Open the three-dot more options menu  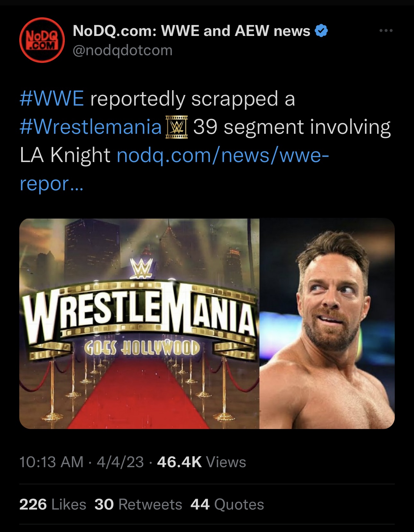(x=386, y=31)
